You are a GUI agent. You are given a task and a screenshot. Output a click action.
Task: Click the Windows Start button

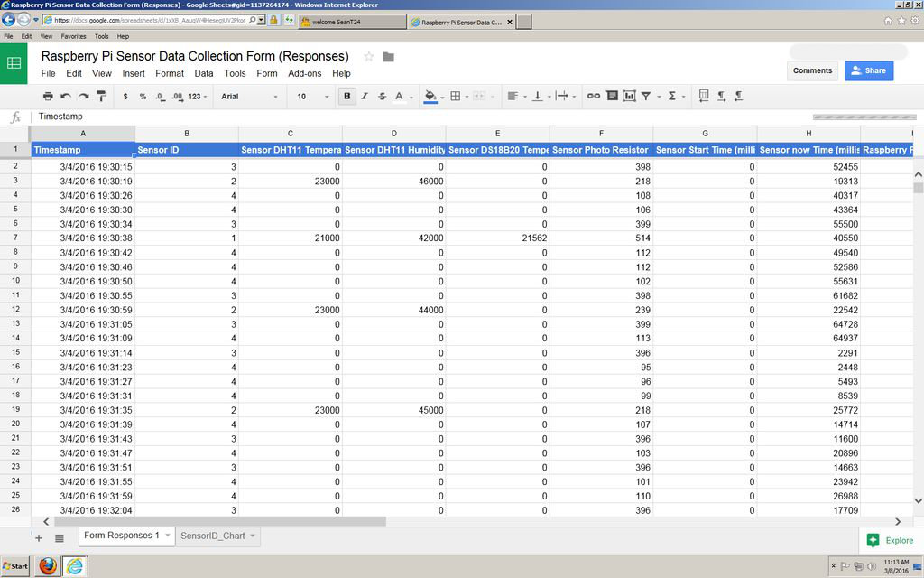(x=15, y=566)
